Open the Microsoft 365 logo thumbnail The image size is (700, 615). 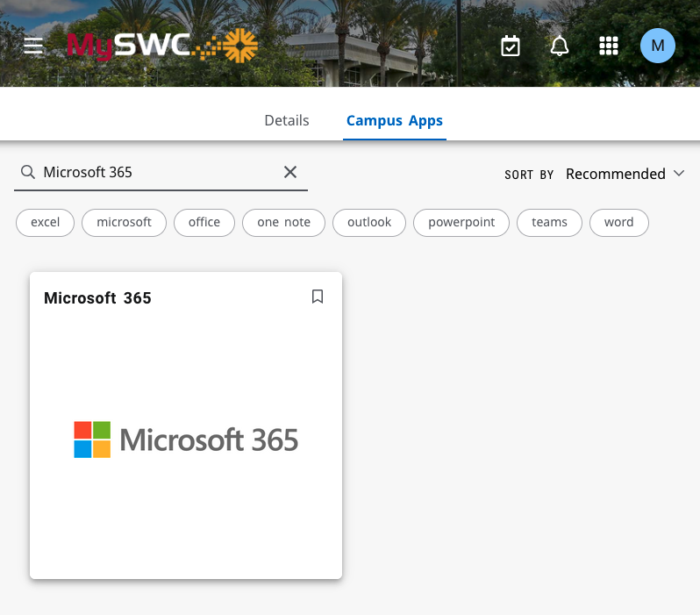pyautogui.click(x=186, y=440)
